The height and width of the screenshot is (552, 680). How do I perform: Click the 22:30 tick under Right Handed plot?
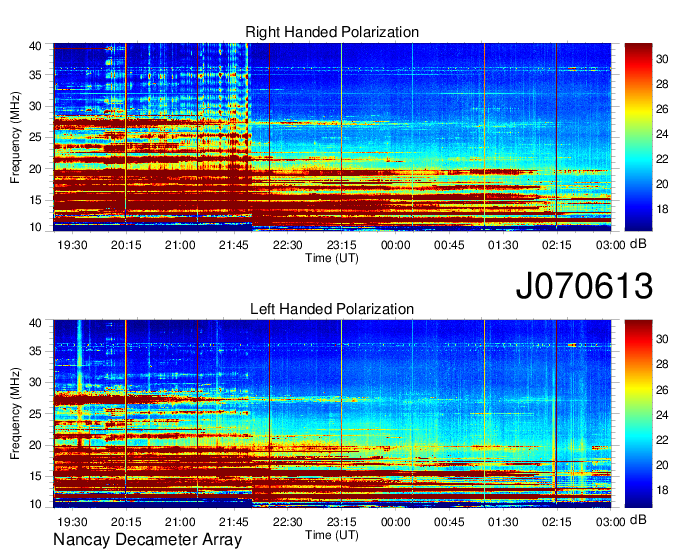[288, 245]
